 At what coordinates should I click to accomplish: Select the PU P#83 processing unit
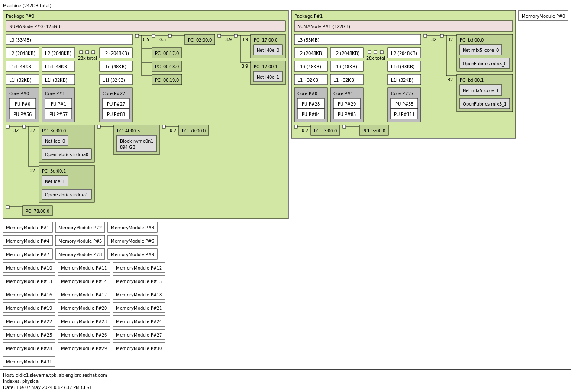tap(116, 114)
